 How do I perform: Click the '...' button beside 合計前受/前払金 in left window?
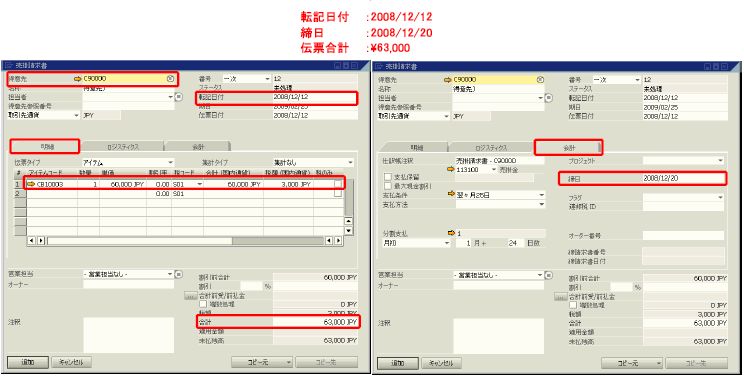coord(190,296)
